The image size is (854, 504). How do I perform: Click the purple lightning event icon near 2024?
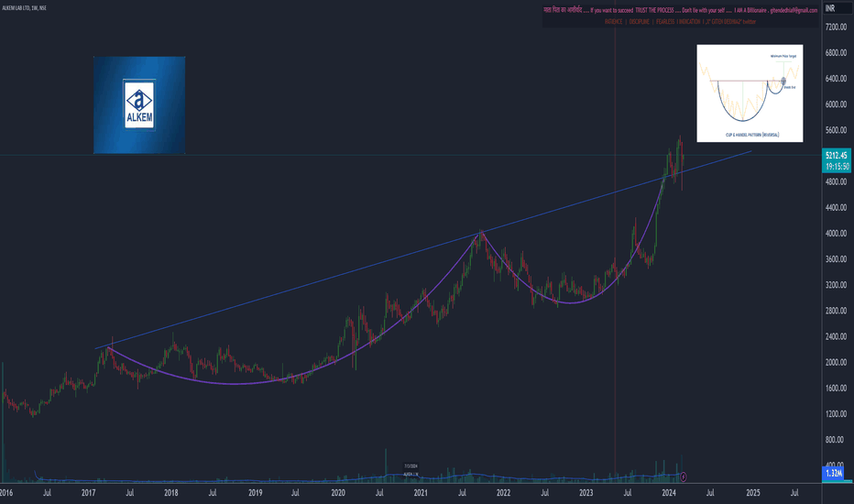coord(683,477)
